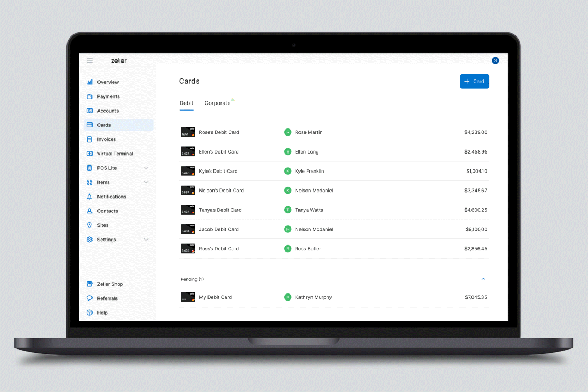This screenshot has width=588, height=392.
Task: Click the Payments wallet icon
Action: pyautogui.click(x=89, y=96)
